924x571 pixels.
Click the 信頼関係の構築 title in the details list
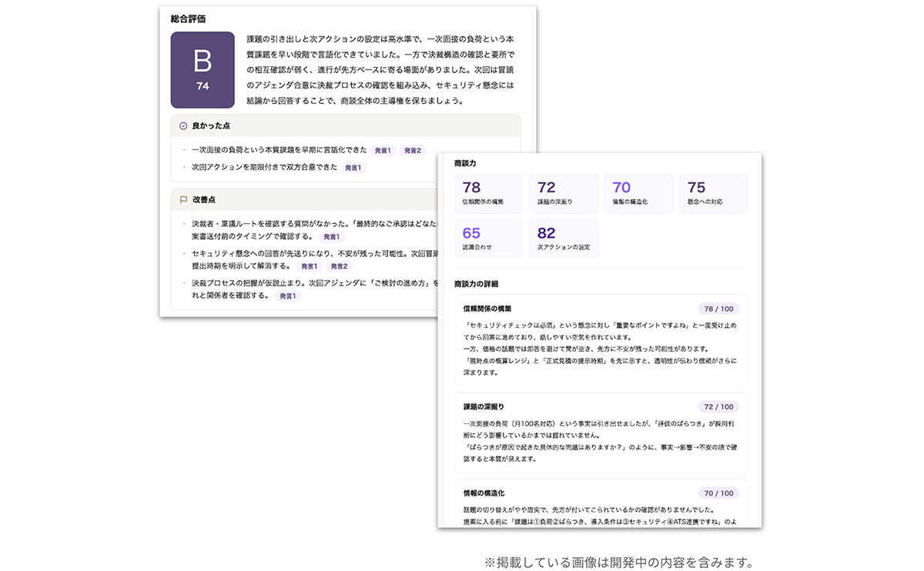pos(487,309)
